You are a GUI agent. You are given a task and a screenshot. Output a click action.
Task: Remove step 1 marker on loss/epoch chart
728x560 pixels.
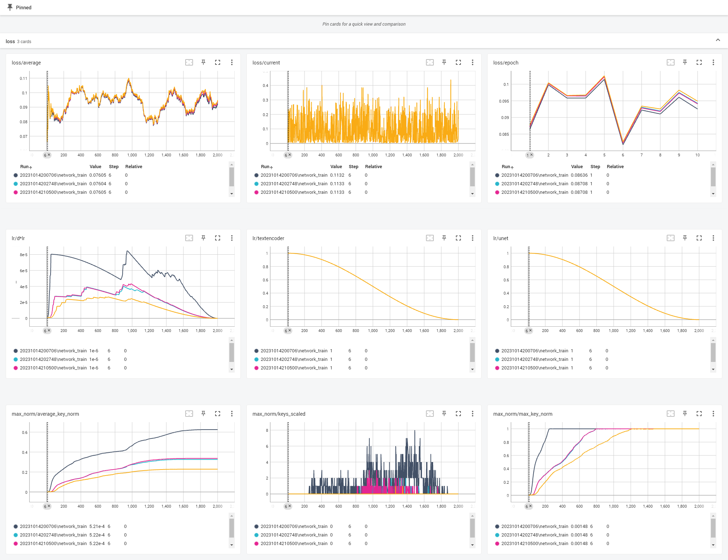coord(532,155)
